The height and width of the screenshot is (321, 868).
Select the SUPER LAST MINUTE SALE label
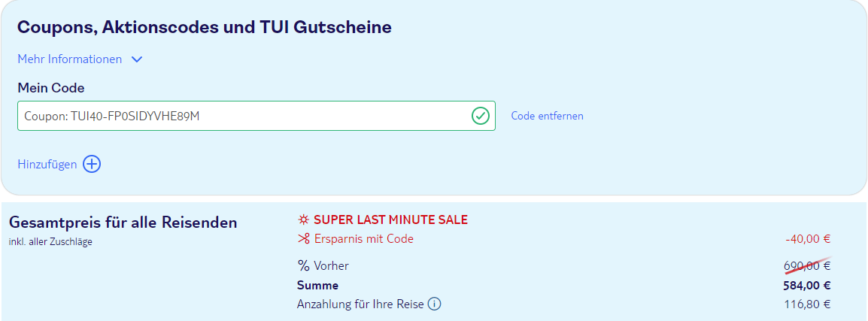click(x=391, y=220)
